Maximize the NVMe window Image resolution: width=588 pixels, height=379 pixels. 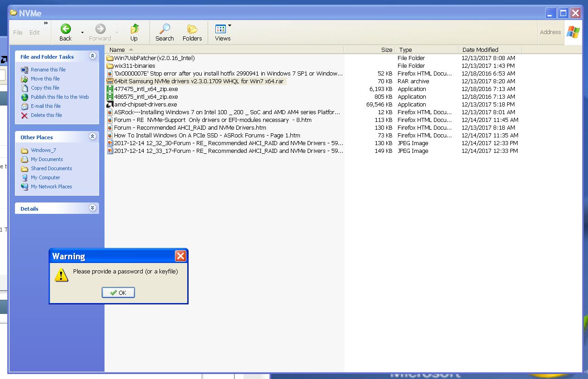point(563,13)
